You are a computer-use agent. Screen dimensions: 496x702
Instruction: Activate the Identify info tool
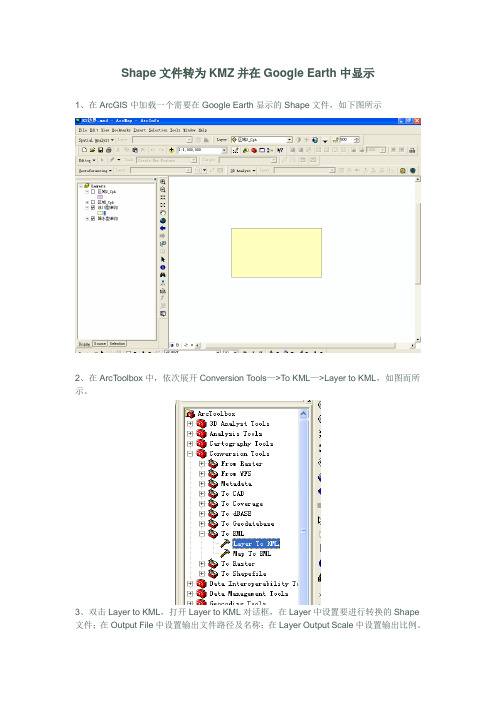163,267
